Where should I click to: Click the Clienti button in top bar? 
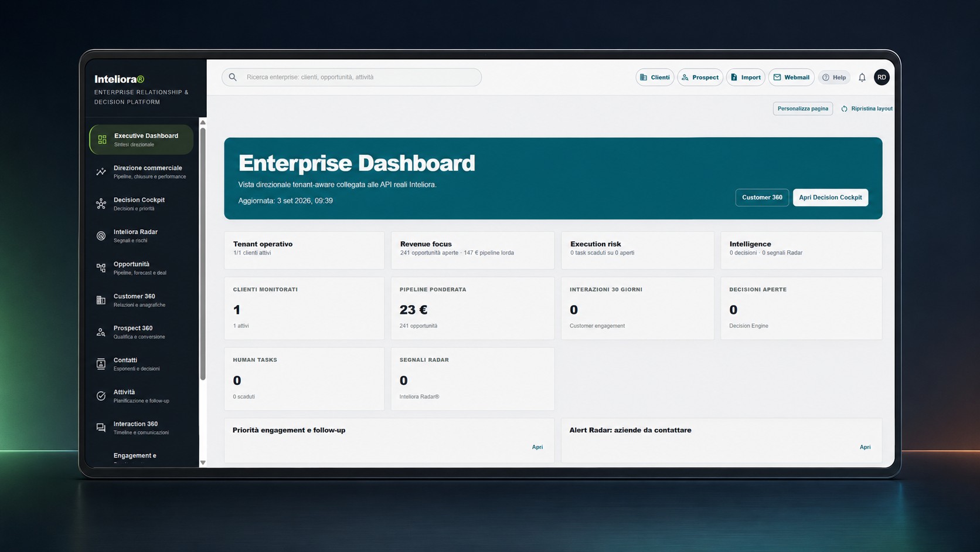(x=655, y=77)
